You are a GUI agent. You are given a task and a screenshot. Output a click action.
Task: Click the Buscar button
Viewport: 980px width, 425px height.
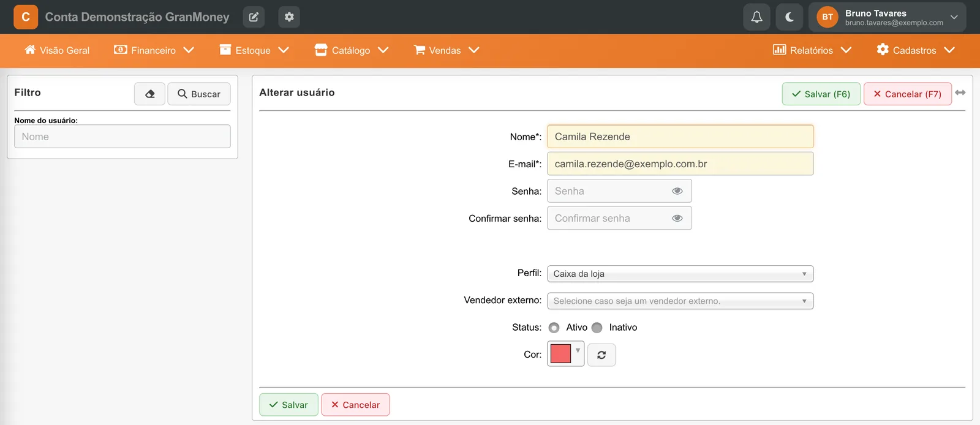click(x=199, y=94)
